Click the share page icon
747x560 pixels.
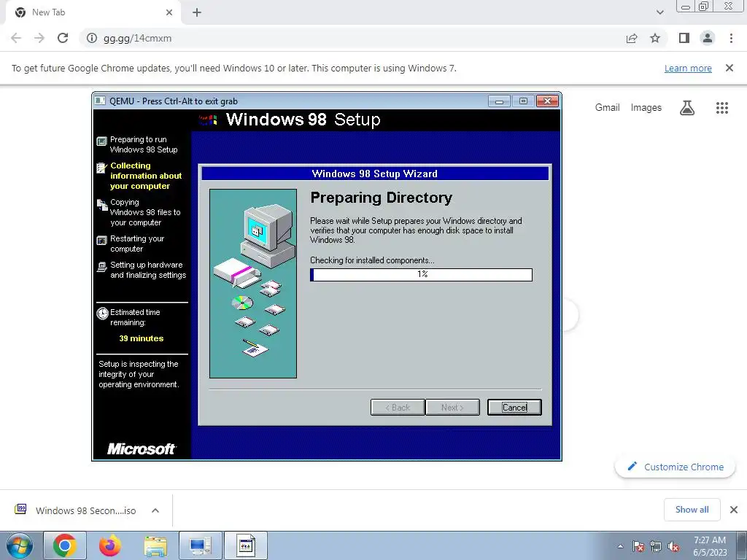[x=632, y=38]
